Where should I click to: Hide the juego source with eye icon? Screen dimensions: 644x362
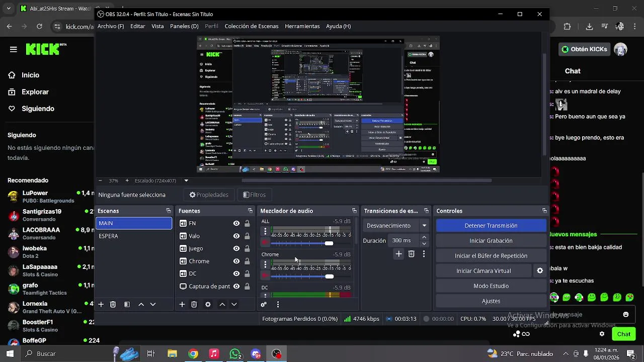[236, 248]
